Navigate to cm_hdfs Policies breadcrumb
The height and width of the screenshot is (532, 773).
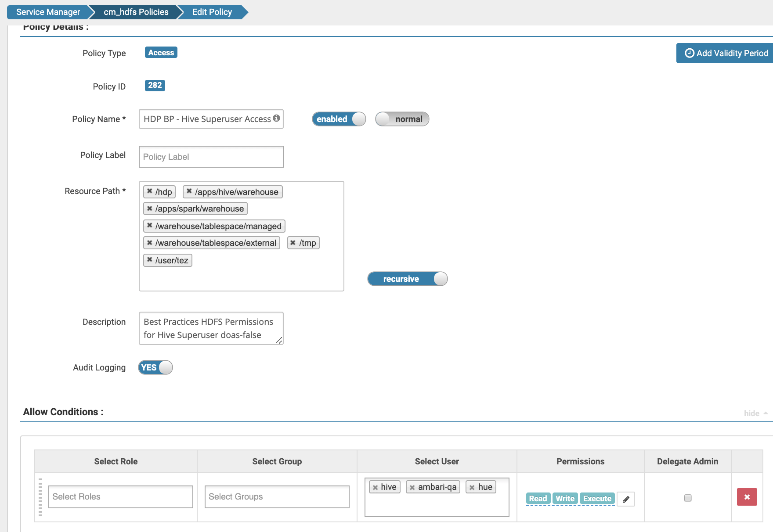pyautogui.click(x=136, y=12)
